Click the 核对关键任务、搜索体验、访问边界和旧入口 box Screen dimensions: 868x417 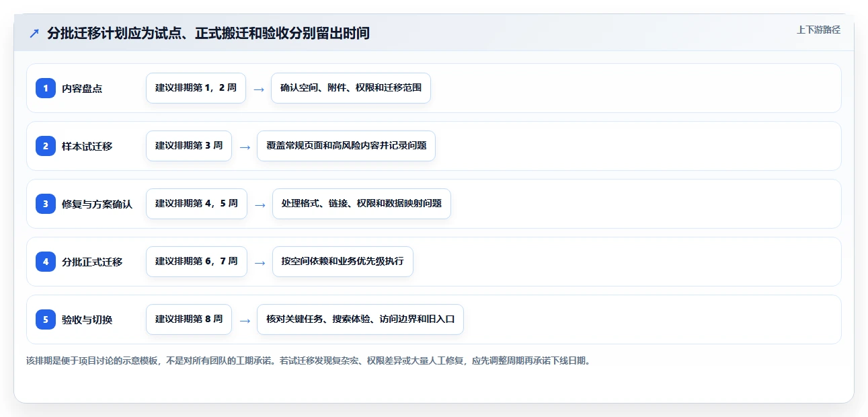point(360,319)
